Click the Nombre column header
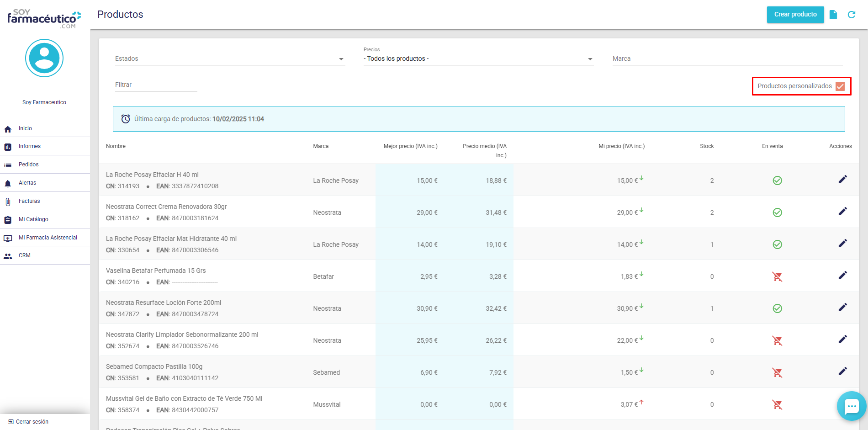This screenshot has width=868, height=430. point(116,146)
